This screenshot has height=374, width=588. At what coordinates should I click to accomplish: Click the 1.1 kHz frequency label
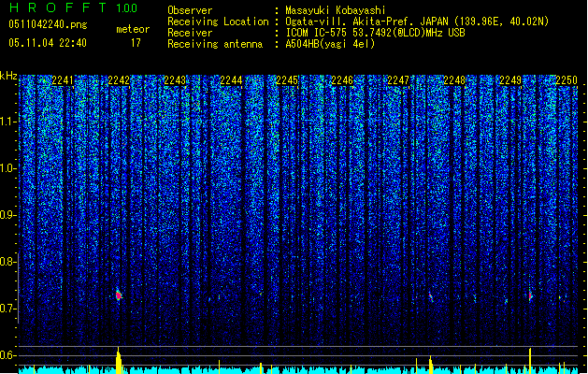pos(7,122)
